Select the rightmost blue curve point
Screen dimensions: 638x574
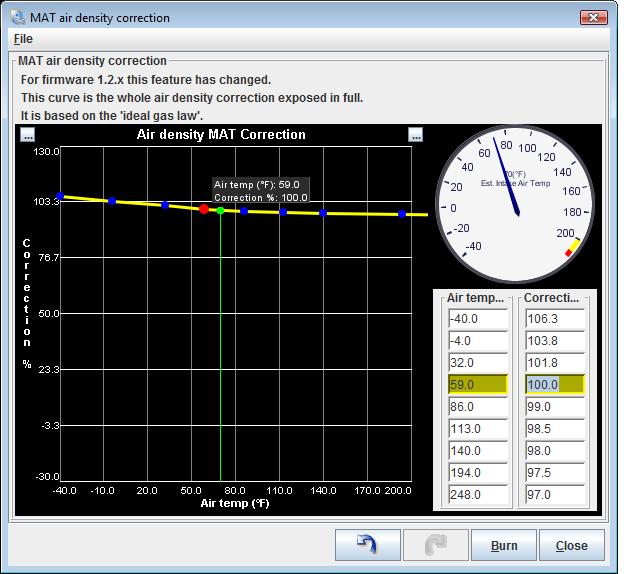402,214
